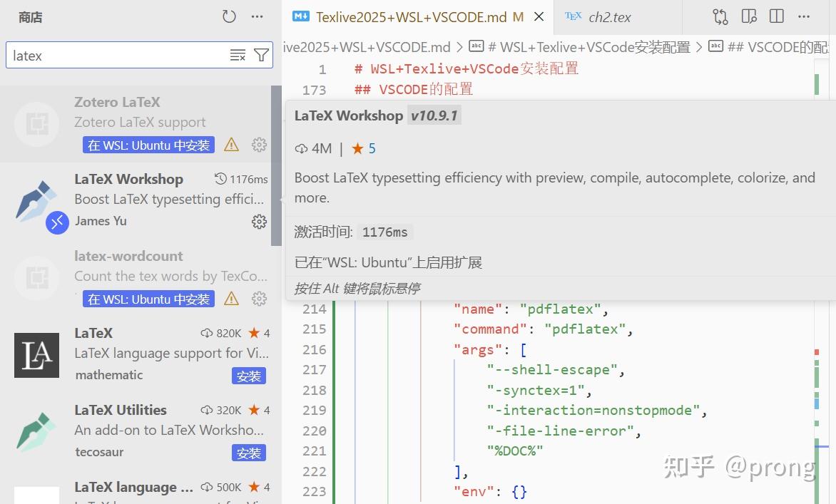This screenshot has width=836, height=504.
Task: Split the editor using the split icon
Action: [775, 16]
